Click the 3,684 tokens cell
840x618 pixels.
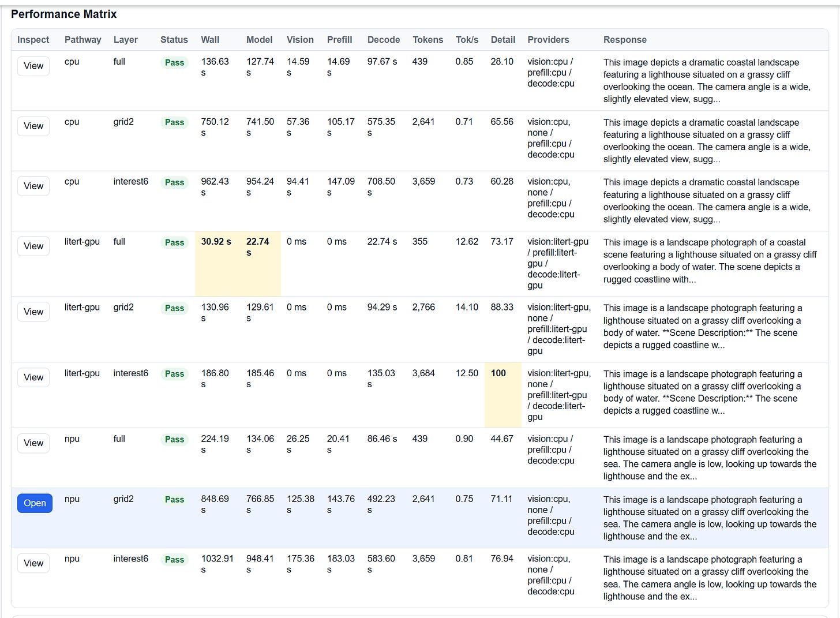tap(423, 373)
